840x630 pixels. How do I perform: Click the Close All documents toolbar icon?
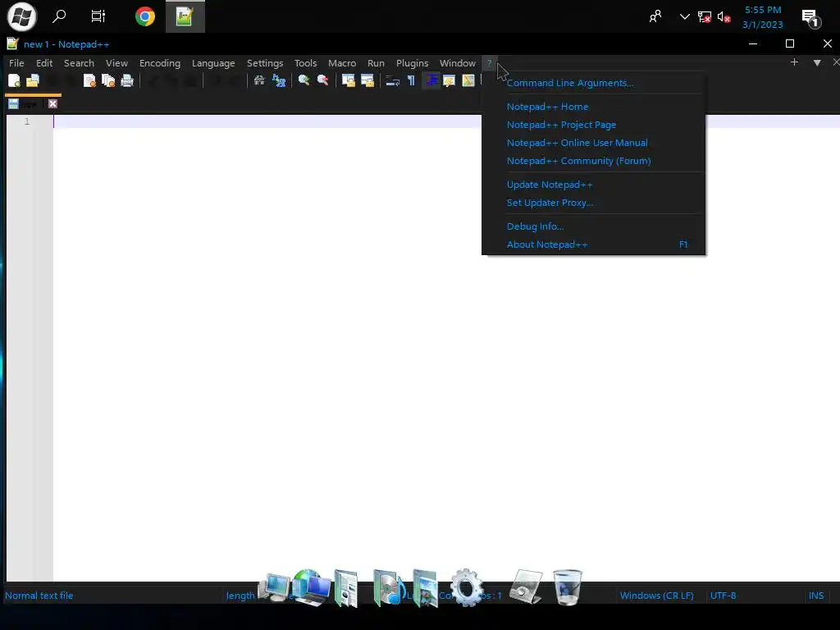pos(108,81)
